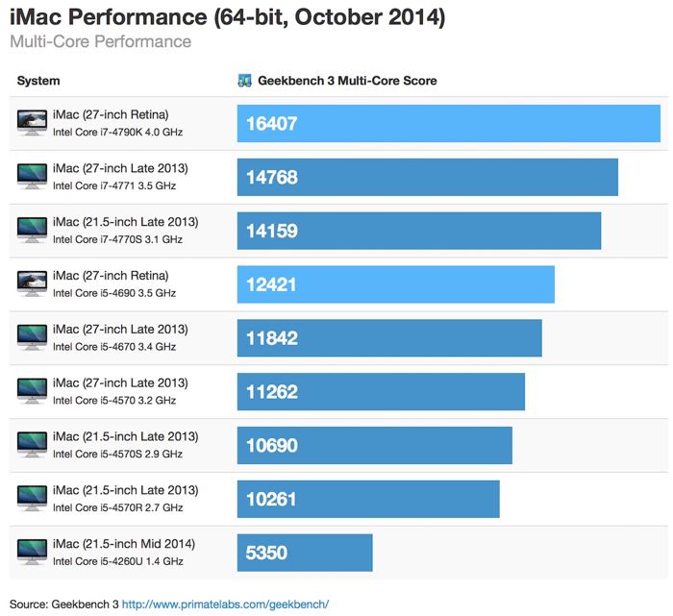
Task: Click the iMac icon for the i5-4690 row
Action: (x=32, y=283)
